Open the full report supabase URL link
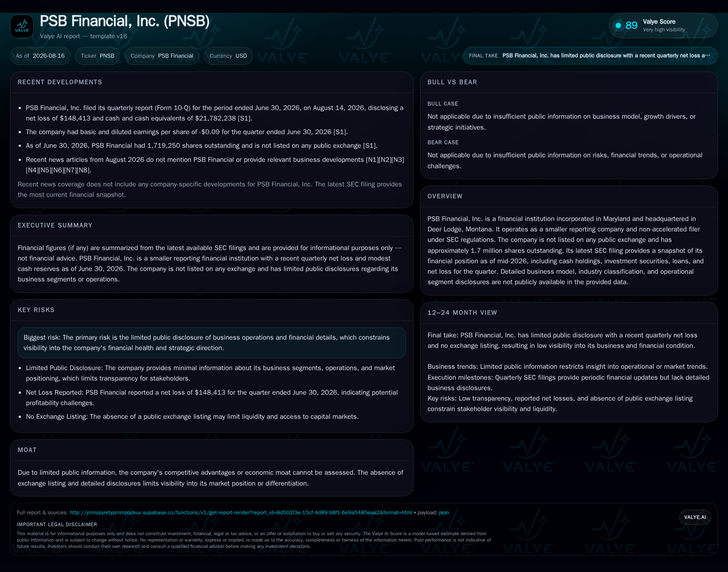728x572 pixels. (x=241, y=512)
